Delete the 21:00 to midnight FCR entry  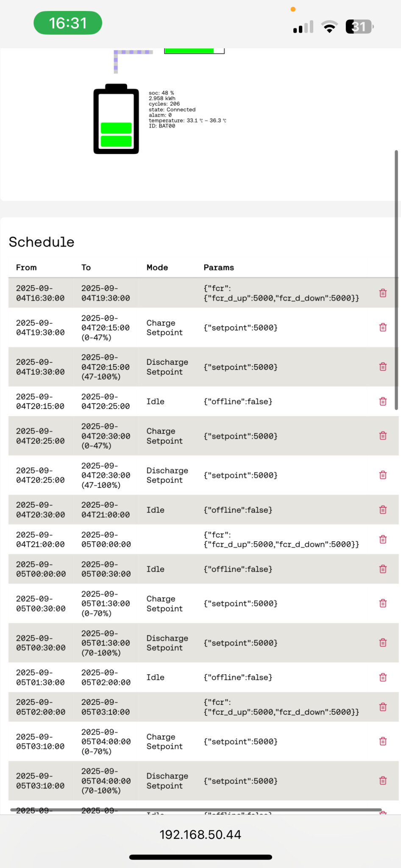(x=383, y=539)
